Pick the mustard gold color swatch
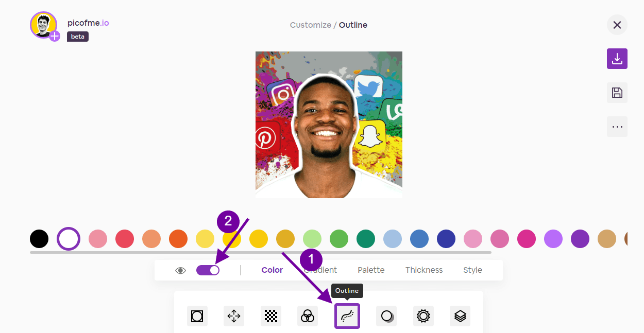Image resolution: width=644 pixels, height=333 pixels. (x=285, y=239)
